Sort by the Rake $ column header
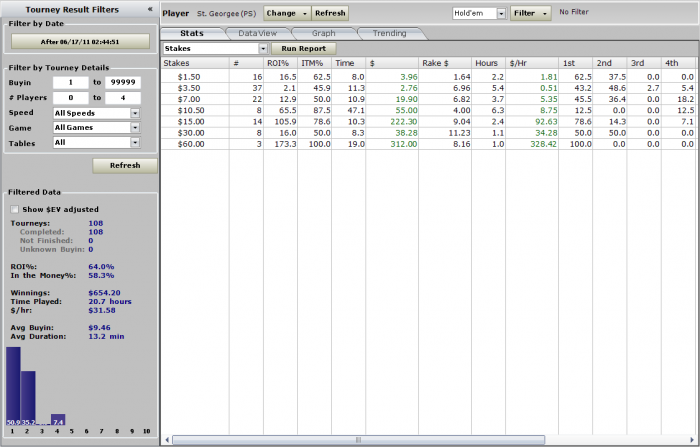Image resolution: width=700 pixels, height=447 pixels. 445,63
